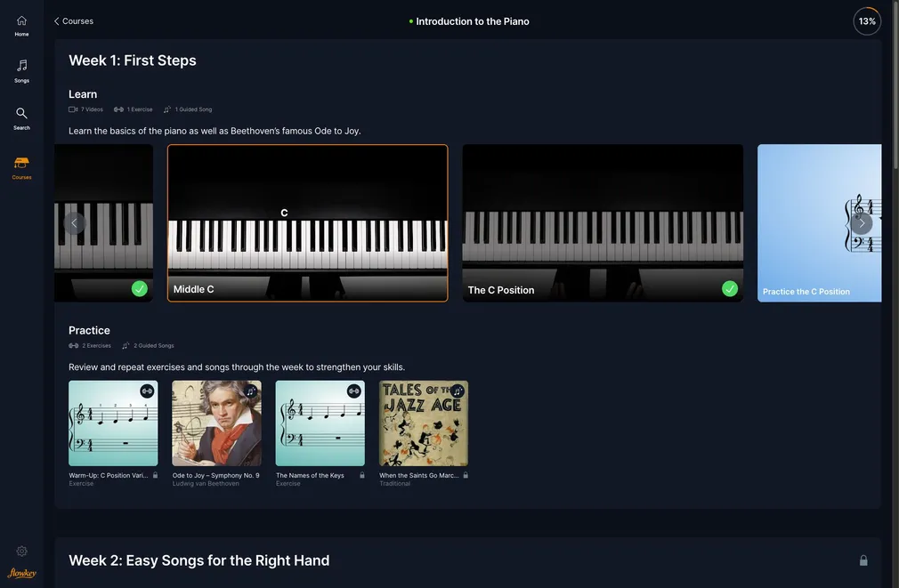The height and width of the screenshot is (588, 899).
Task: Open the settings gear
Action: pyautogui.click(x=21, y=552)
